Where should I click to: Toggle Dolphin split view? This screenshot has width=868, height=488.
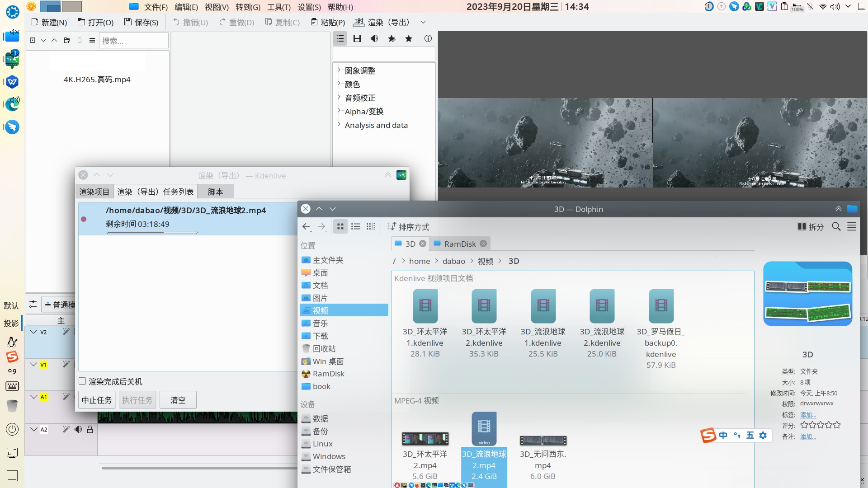(x=811, y=227)
